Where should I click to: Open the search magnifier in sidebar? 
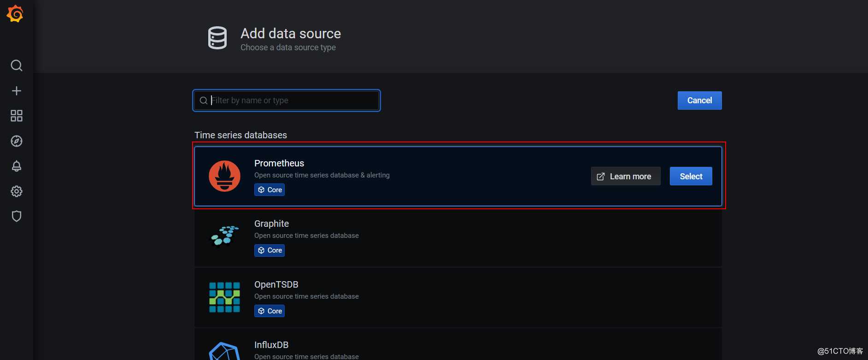click(17, 65)
